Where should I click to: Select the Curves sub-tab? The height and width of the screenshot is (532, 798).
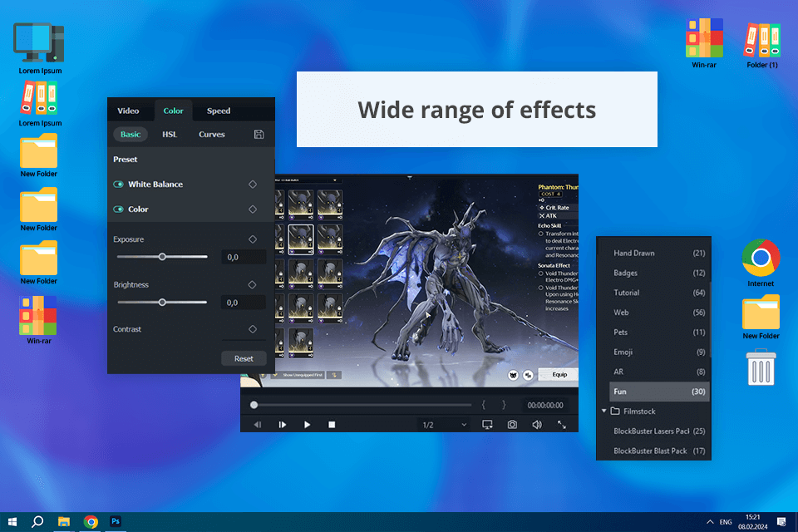212,135
